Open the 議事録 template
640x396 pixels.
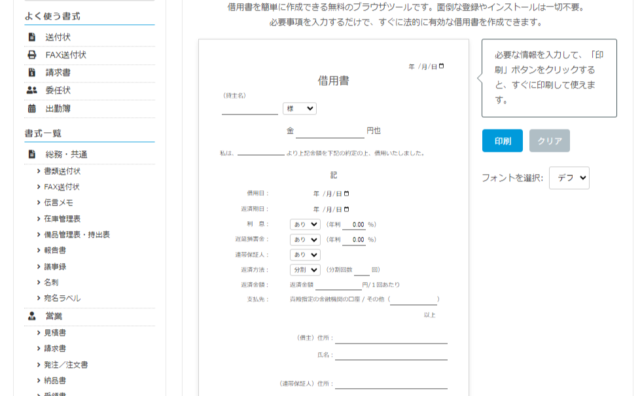tap(55, 267)
